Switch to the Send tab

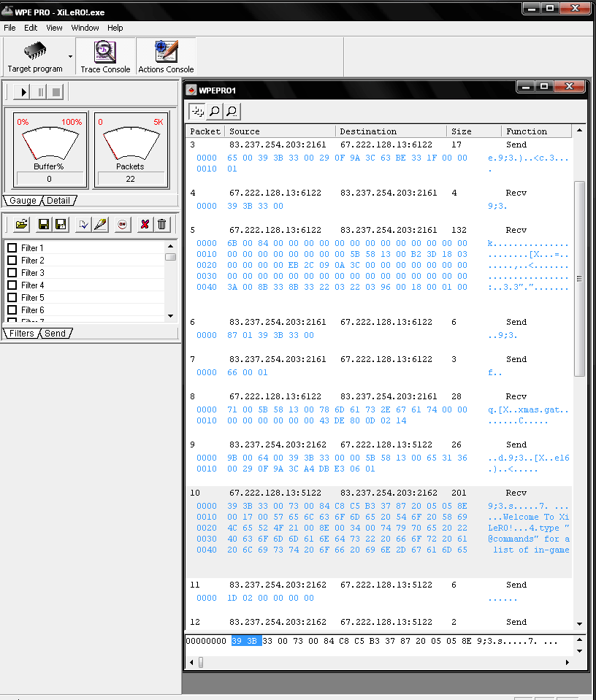[x=55, y=333]
